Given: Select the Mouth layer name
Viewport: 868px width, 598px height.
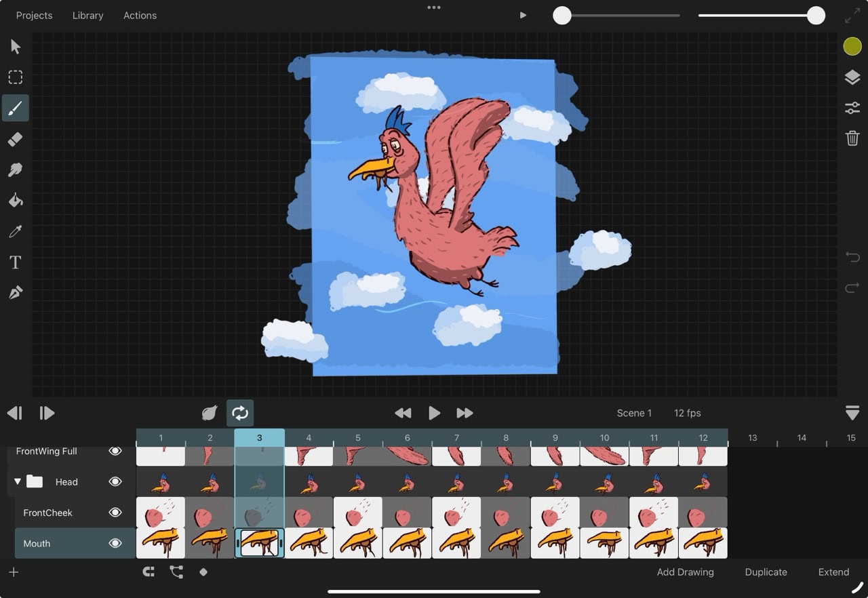Looking at the screenshot, I should 37,543.
